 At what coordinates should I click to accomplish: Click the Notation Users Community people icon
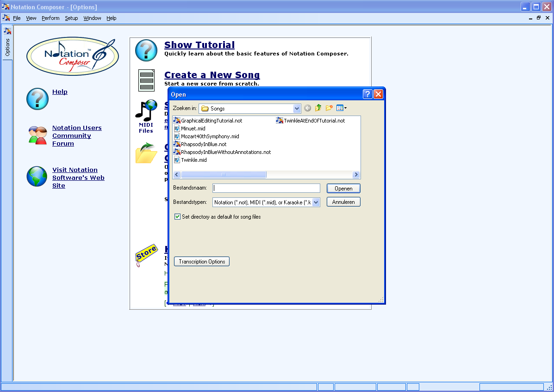click(37, 135)
